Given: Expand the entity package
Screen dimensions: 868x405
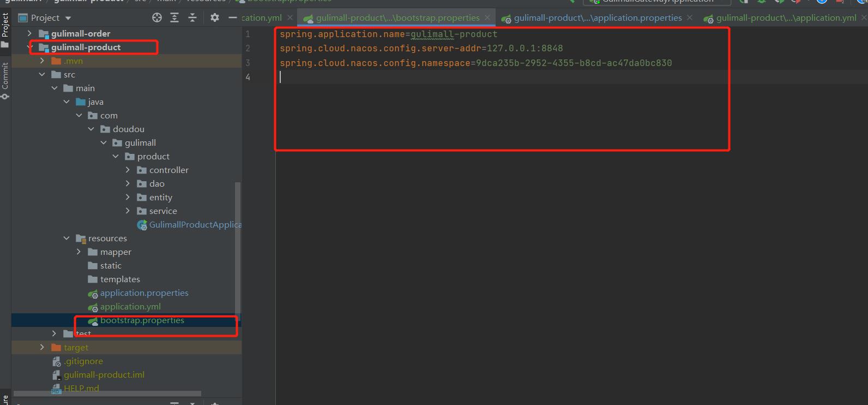Looking at the screenshot, I should [128, 198].
